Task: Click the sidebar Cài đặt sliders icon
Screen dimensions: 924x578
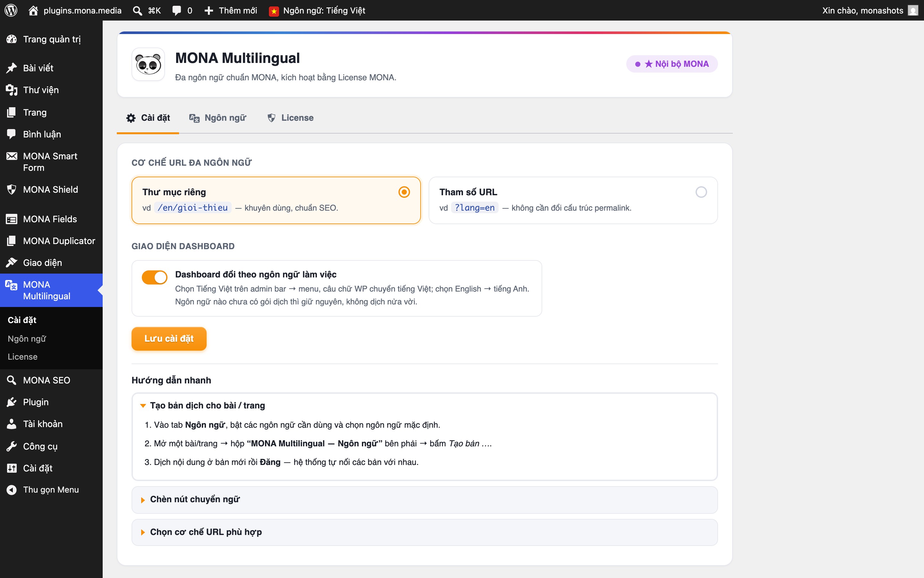Action: (x=12, y=468)
